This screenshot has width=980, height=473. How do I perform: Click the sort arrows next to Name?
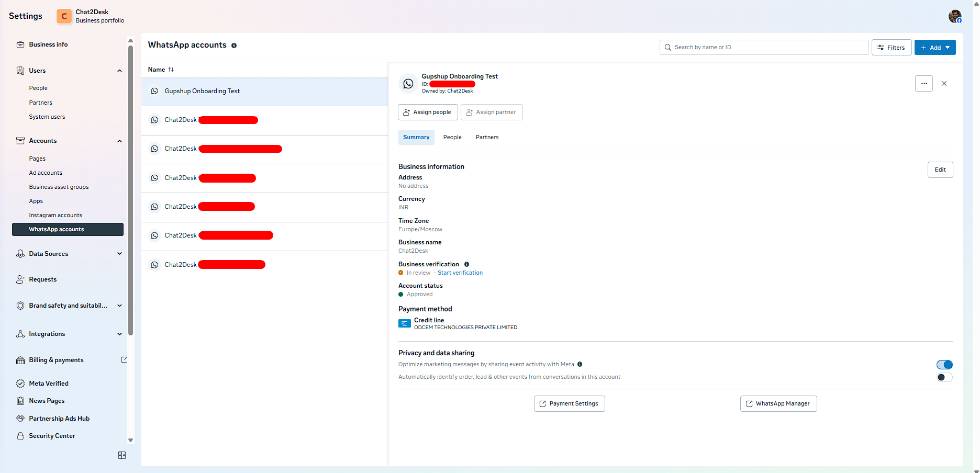coord(171,70)
